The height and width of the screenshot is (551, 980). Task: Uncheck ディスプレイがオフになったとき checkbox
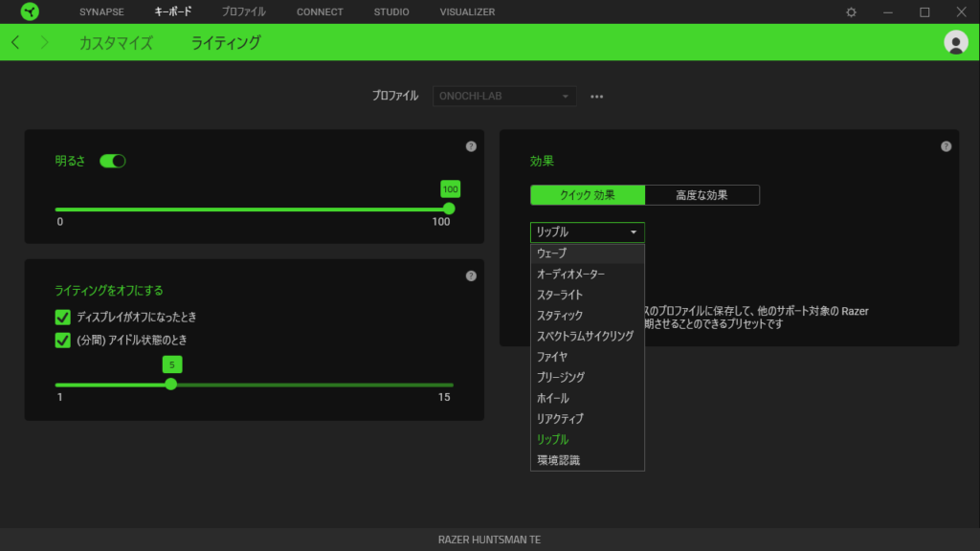coord(62,318)
